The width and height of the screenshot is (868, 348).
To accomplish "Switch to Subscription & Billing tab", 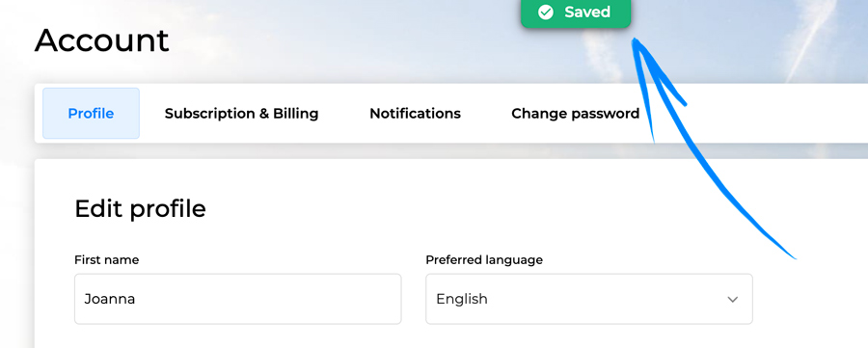I will point(241,114).
